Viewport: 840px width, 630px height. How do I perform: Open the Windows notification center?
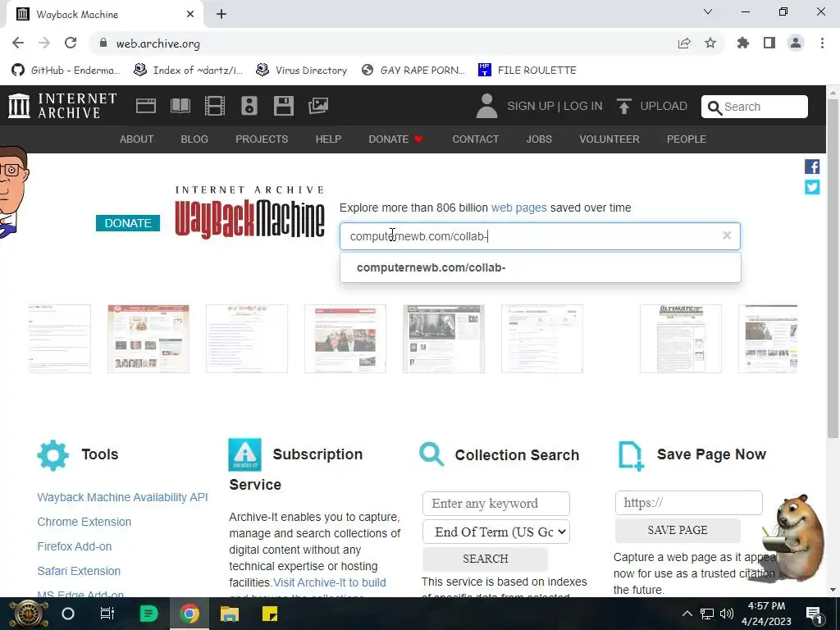point(815,614)
